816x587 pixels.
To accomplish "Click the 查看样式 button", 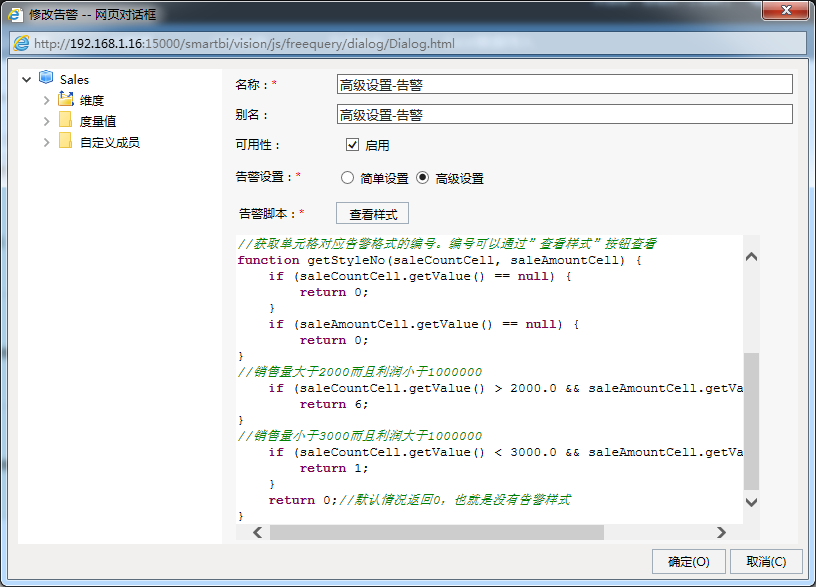I will (x=373, y=213).
